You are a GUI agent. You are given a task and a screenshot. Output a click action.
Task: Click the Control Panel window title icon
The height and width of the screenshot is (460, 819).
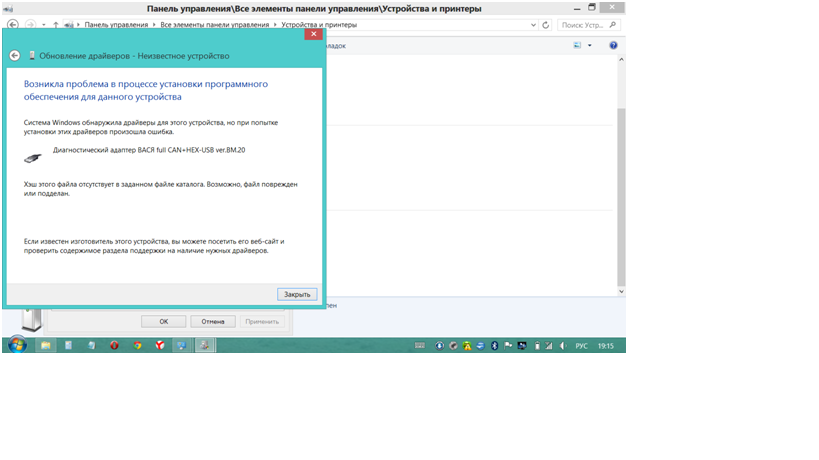click(8, 8)
